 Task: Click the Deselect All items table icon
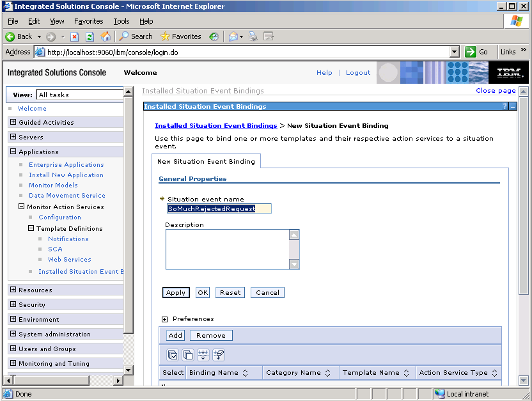(x=187, y=355)
